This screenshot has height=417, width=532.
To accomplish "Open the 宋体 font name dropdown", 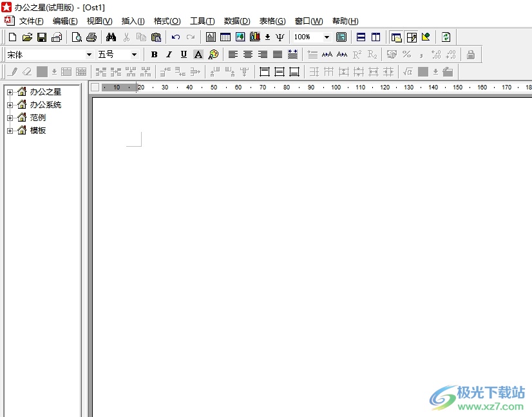I will click(x=89, y=55).
